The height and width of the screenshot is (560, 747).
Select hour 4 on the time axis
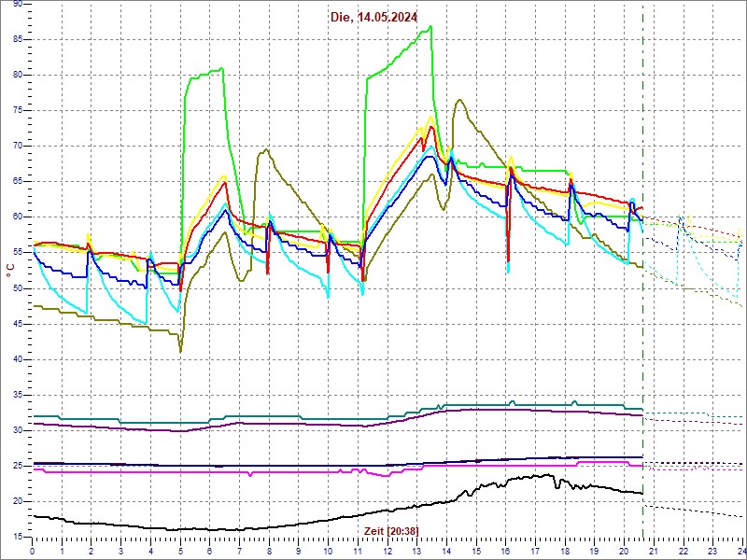[151, 551]
